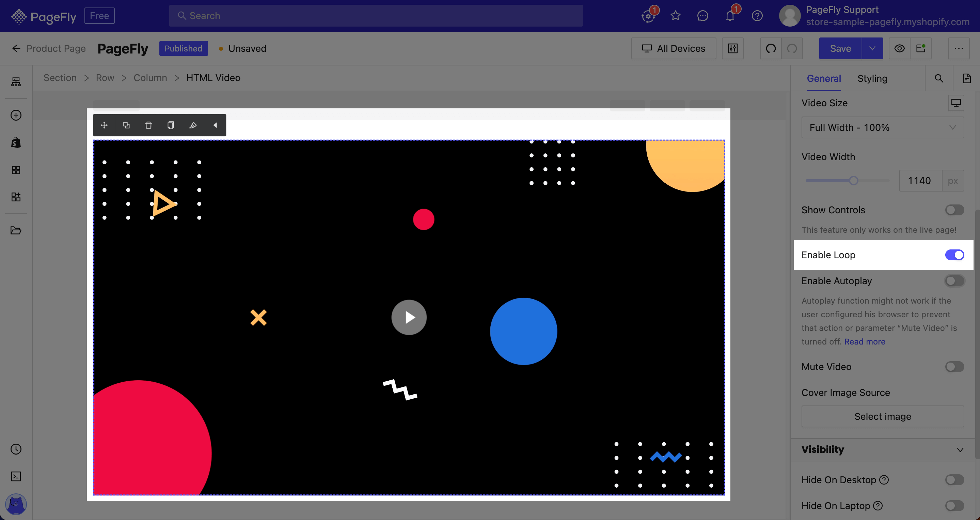Click the Save button

(x=840, y=48)
